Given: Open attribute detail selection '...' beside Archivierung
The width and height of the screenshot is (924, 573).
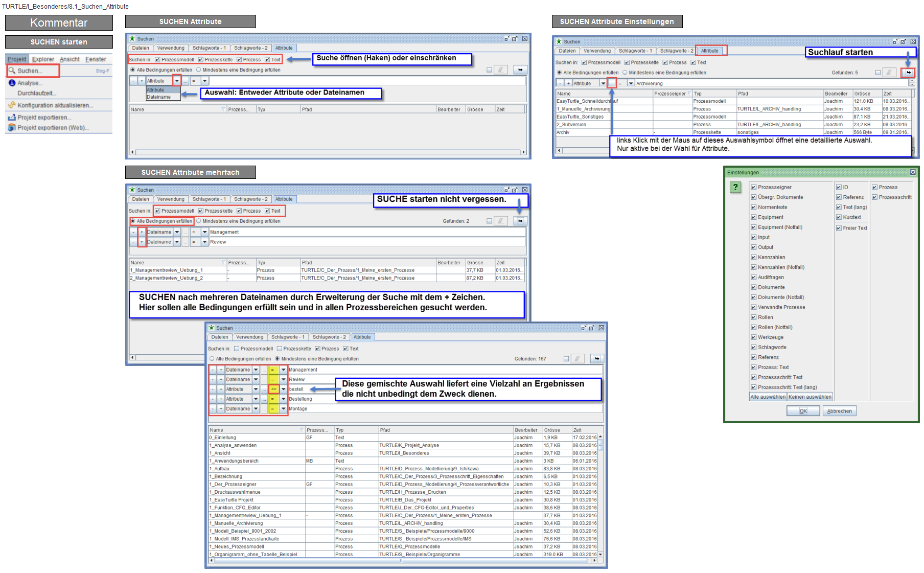Looking at the screenshot, I should click(612, 83).
